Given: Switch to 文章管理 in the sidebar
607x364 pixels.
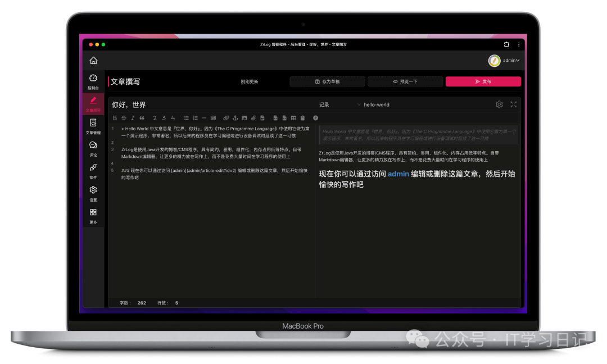Looking at the screenshot, I should [93, 126].
